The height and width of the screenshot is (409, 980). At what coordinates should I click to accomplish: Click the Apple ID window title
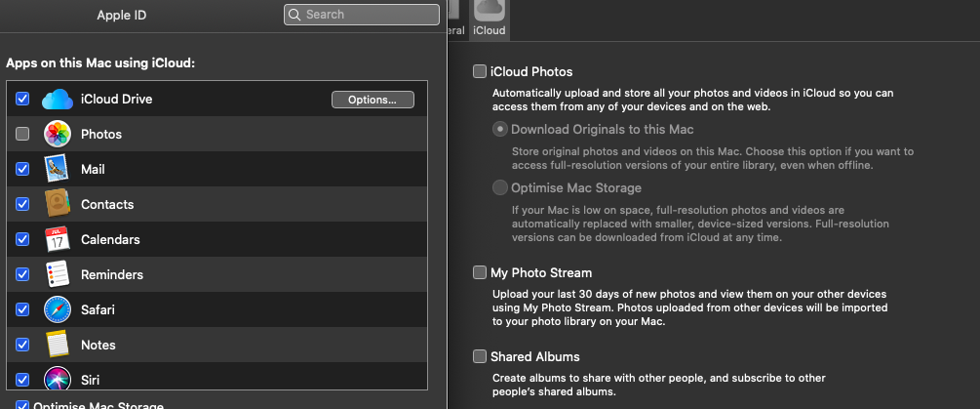click(122, 15)
